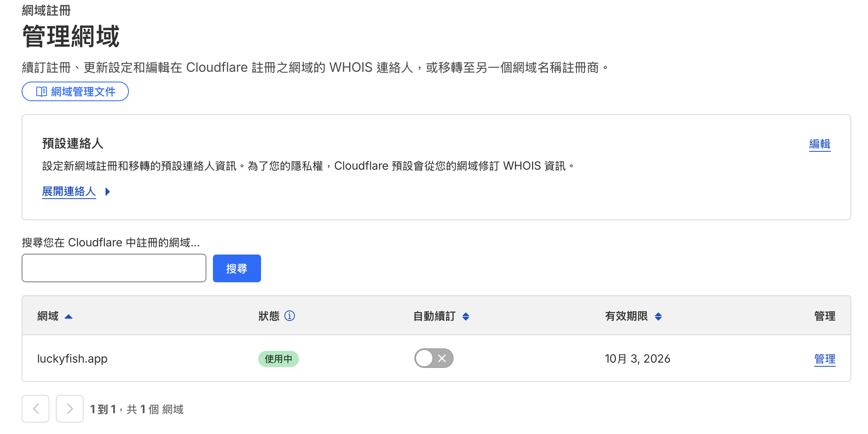The image size is (868, 434).
Task: Click the 狀態 info circle icon
Action: [x=290, y=316]
